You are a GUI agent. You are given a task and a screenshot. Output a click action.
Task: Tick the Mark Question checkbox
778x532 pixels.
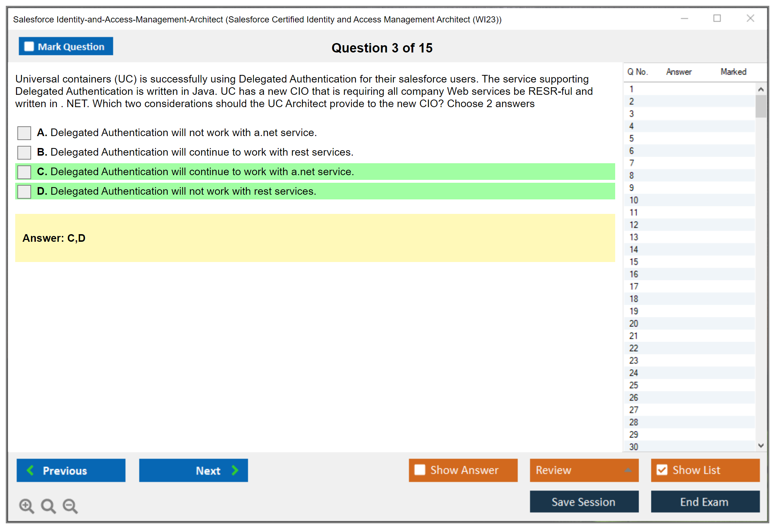tap(29, 46)
